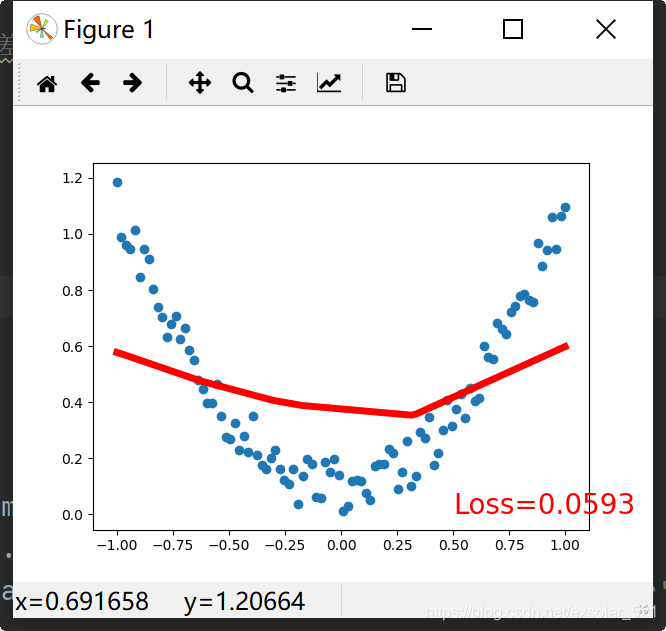
Task: Activate the pan axes tool
Action: pyautogui.click(x=200, y=82)
